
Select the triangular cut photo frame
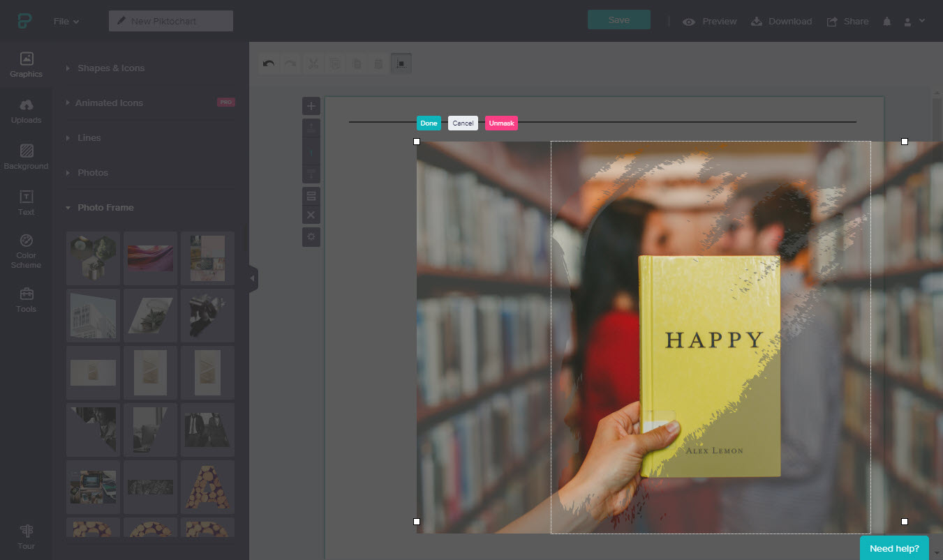coord(94,430)
